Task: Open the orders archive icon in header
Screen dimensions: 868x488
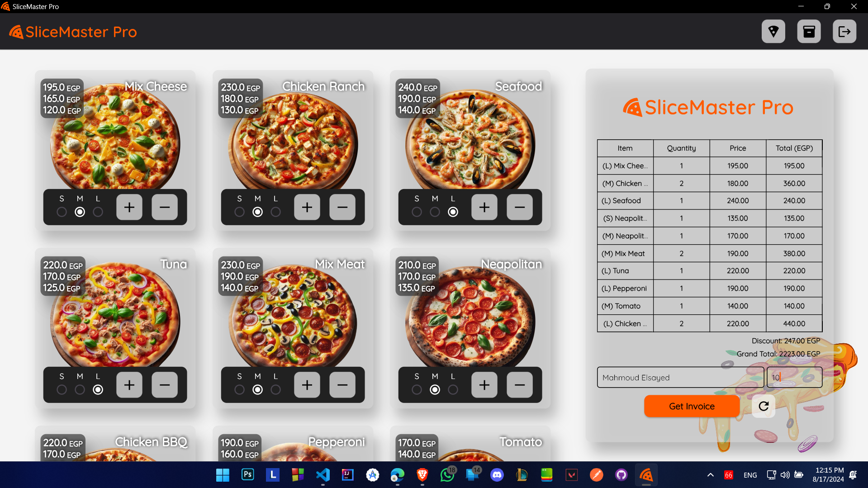Action: (x=809, y=32)
